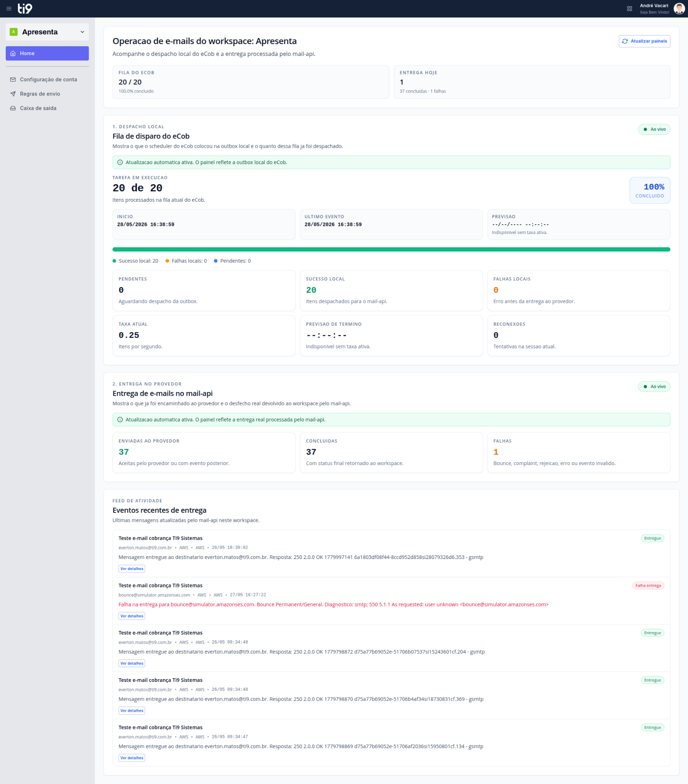Click the green Apresenta workspace badge
This screenshot has width=688, height=784.
point(13,32)
